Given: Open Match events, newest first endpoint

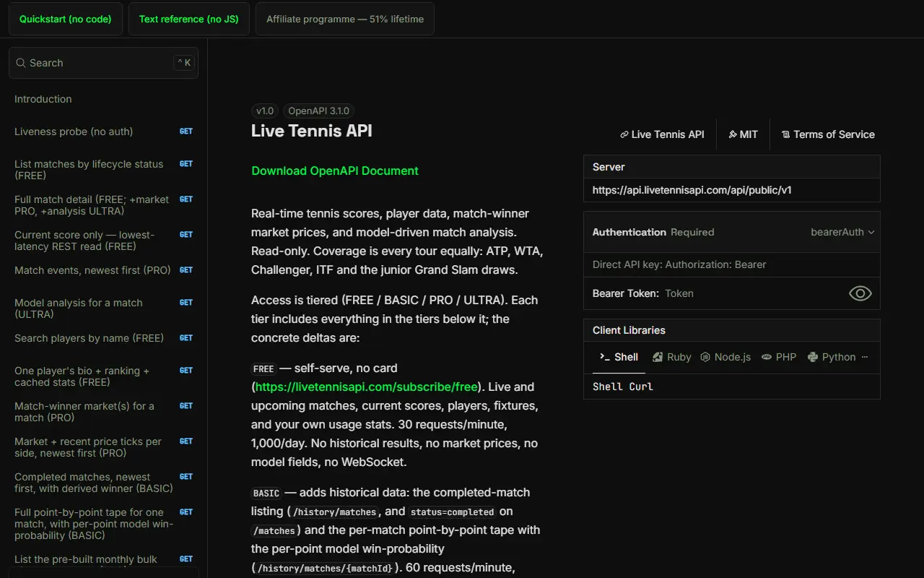Looking at the screenshot, I should click(x=103, y=270).
